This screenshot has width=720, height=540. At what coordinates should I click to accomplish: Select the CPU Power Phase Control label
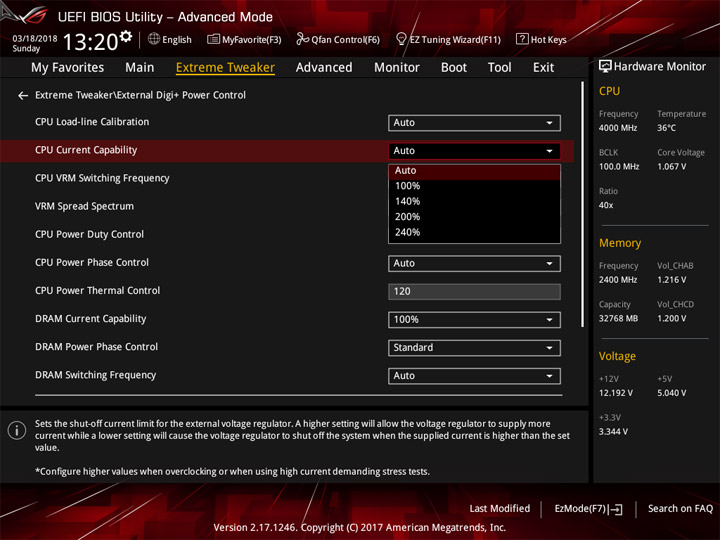point(92,263)
